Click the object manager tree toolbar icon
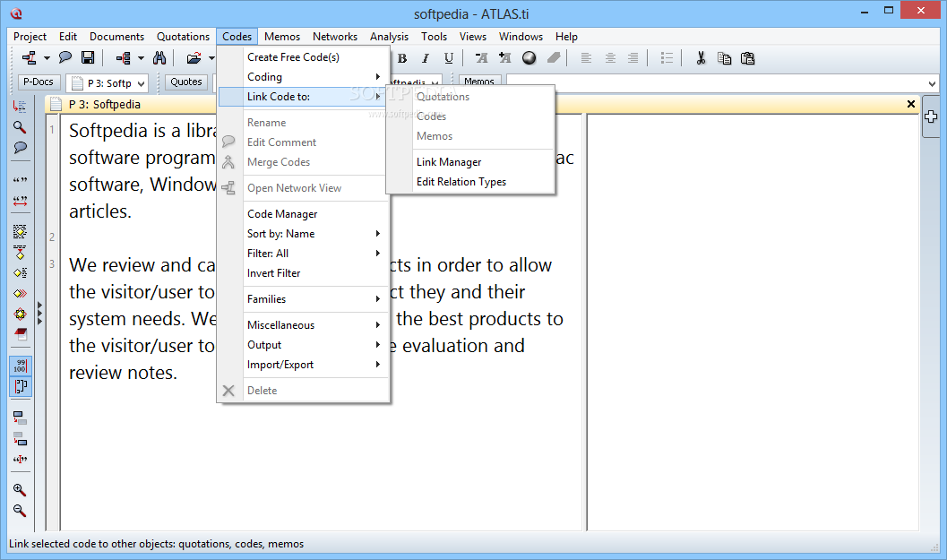 pyautogui.click(x=124, y=58)
